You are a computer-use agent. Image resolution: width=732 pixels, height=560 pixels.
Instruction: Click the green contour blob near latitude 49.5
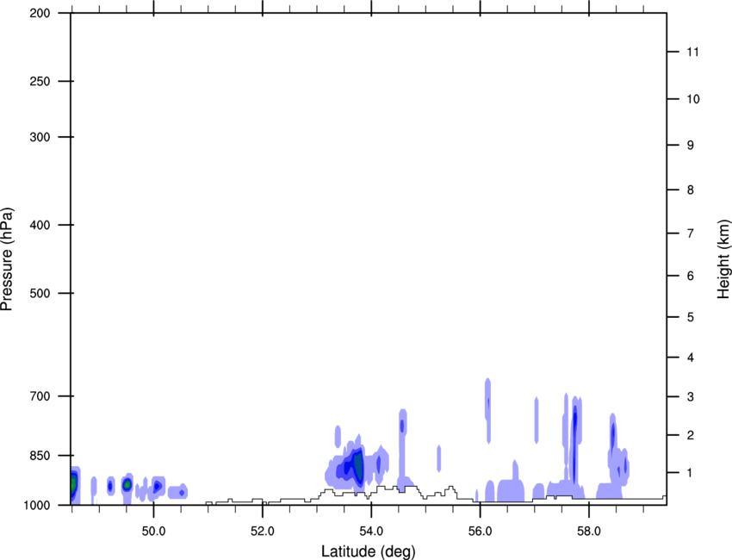tap(127, 485)
